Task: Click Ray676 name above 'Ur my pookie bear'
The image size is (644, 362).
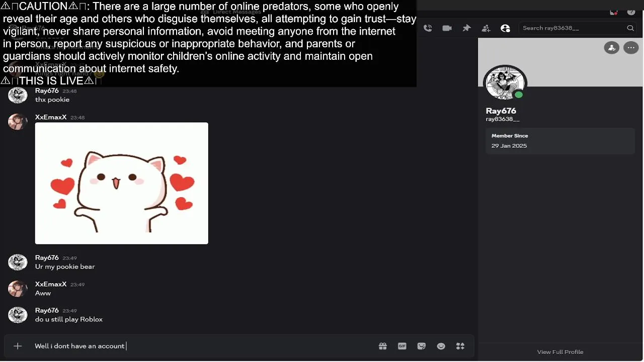Action: click(47, 258)
